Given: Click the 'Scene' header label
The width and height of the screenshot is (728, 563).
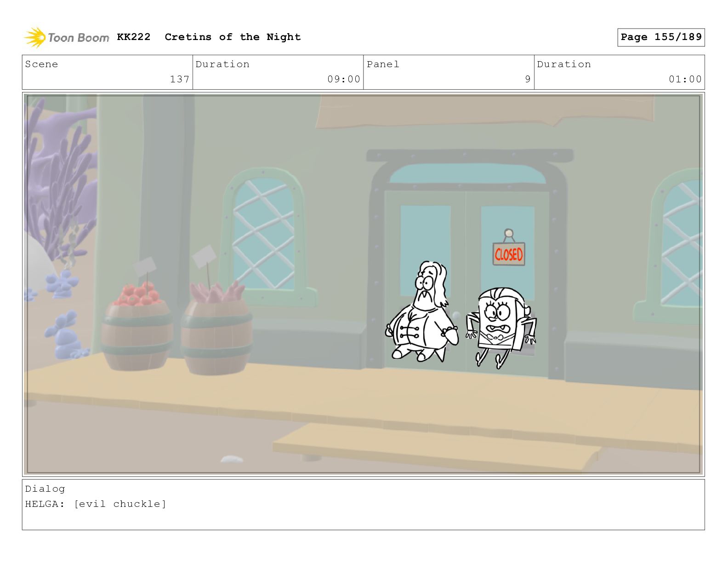Looking at the screenshot, I should [x=42, y=64].
